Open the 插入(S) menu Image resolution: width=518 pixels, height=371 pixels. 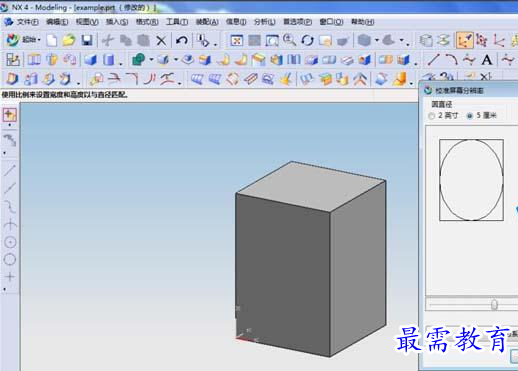117,22
